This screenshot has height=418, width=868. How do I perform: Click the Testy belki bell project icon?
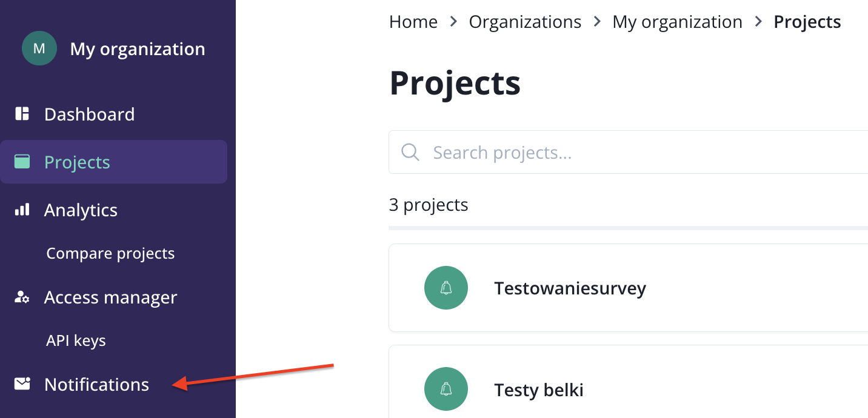446,390
